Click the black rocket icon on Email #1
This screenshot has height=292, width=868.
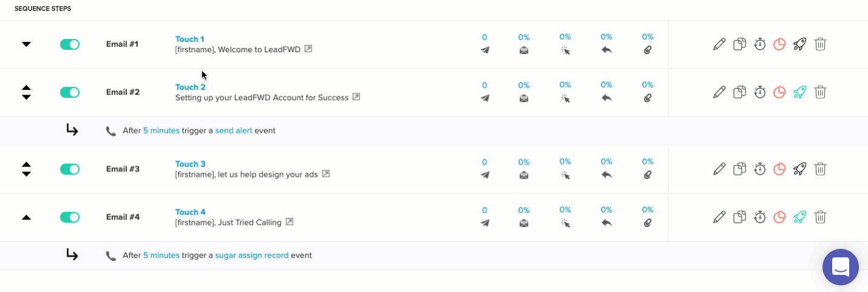[x=799, y=44]
